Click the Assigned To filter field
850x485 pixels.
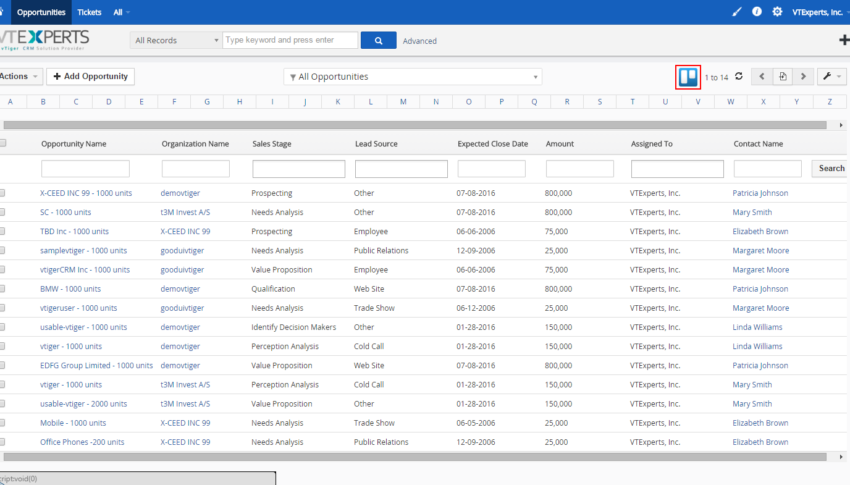coord(677,169)
